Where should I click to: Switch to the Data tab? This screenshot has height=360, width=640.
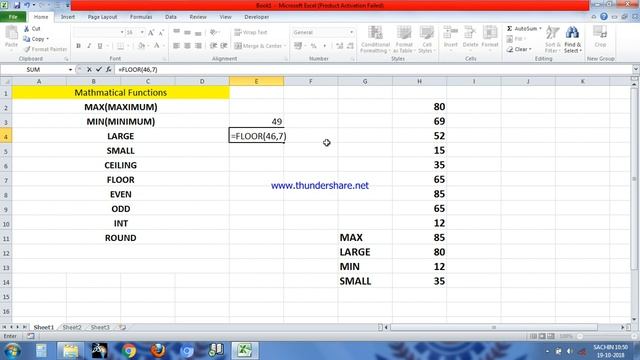(171, 17)
